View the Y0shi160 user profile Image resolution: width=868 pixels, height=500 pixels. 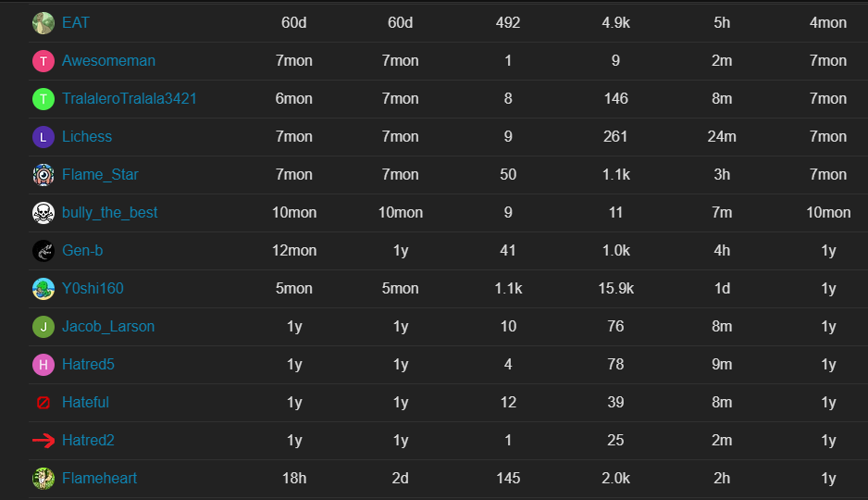pos(93,288)
